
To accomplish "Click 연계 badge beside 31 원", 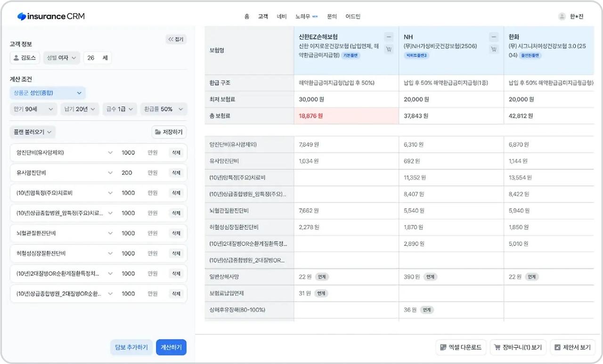I will [321, 293].
